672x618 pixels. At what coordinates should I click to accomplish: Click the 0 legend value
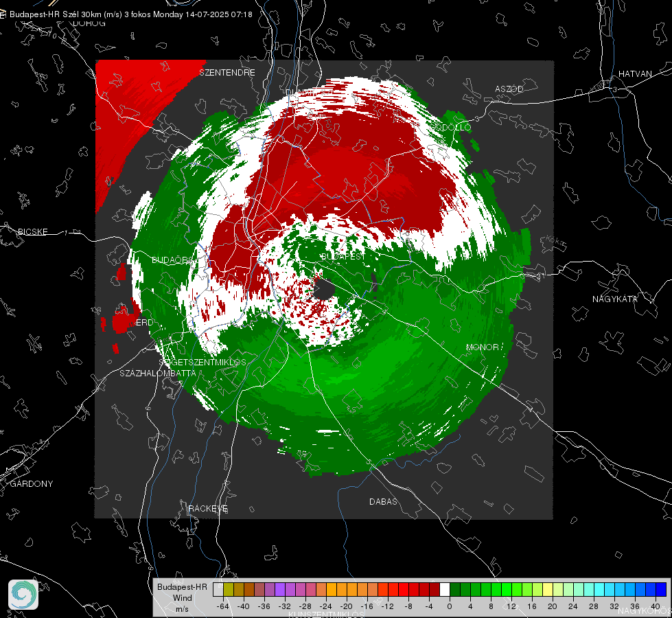tap(449, 606)
